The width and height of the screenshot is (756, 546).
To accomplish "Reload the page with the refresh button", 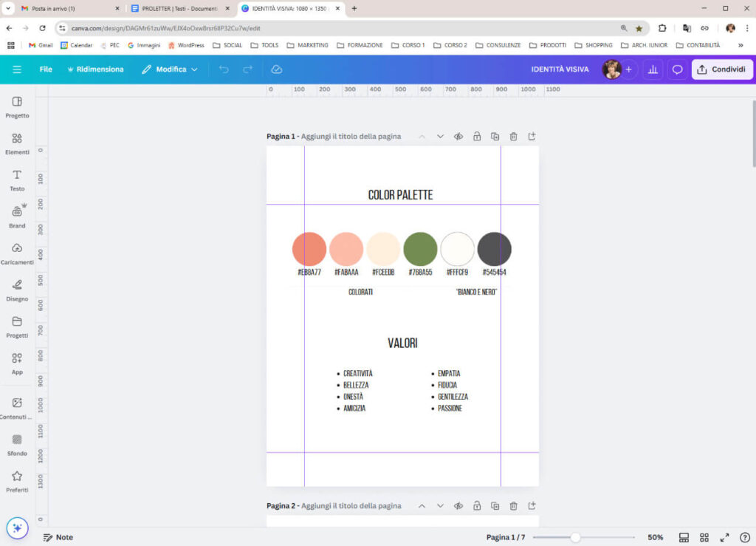I will (x=42, y=29).
